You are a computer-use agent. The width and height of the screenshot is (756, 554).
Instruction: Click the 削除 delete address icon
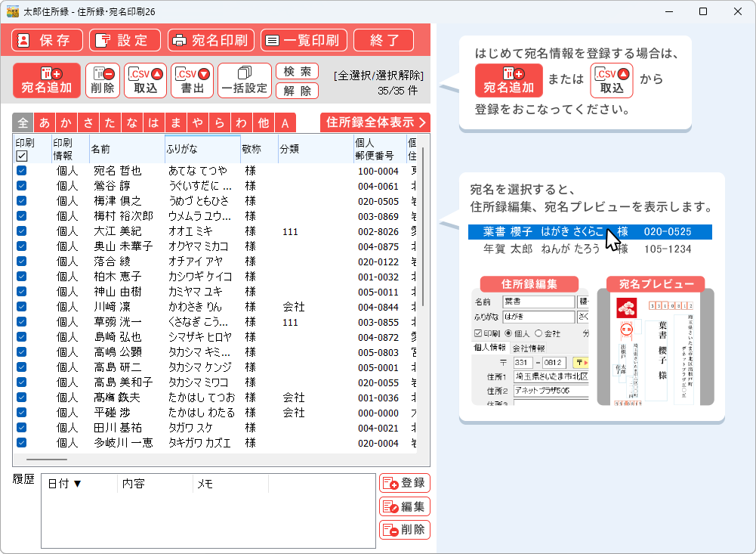(103, 80)
